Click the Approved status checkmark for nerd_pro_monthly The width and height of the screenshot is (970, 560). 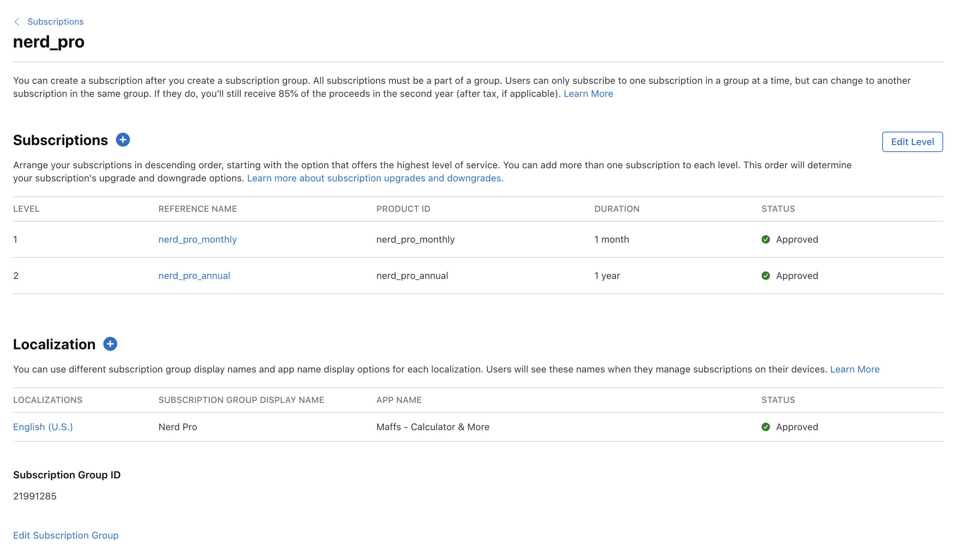pos(765,239)
